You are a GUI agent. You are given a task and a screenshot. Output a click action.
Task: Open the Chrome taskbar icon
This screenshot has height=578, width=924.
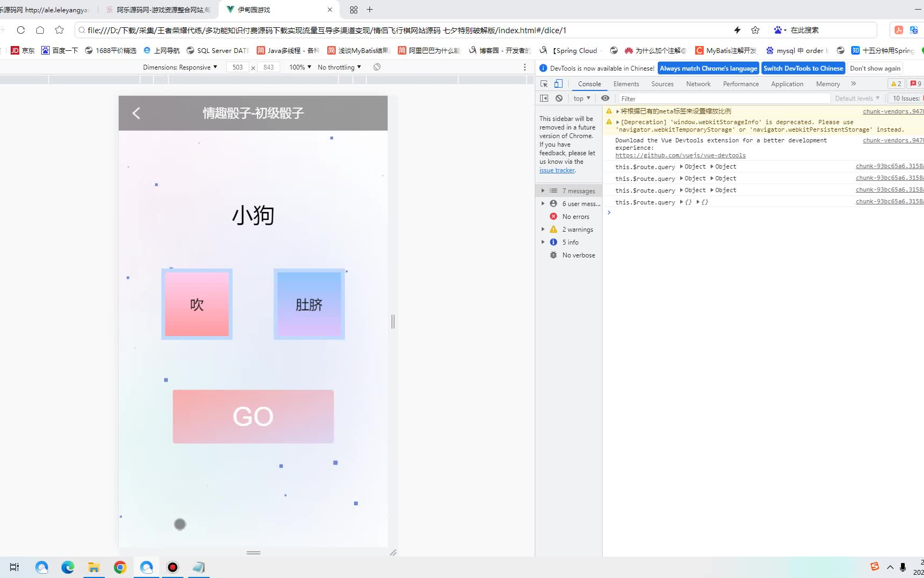[120, 567]
